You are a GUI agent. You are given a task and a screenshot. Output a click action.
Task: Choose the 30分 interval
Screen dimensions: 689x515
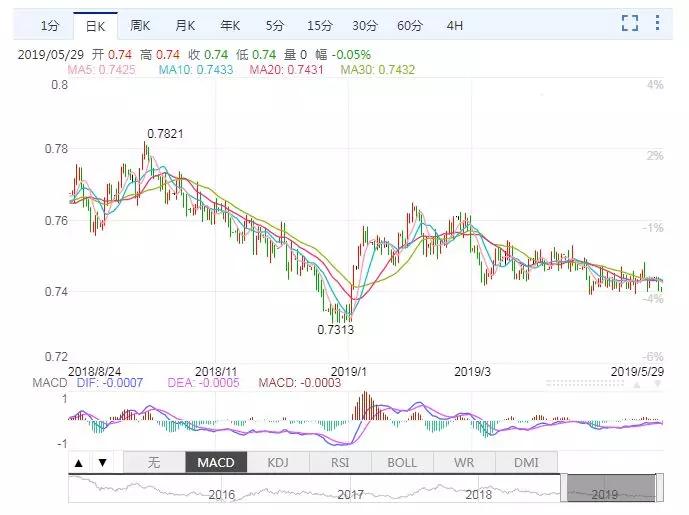(365, 25)
